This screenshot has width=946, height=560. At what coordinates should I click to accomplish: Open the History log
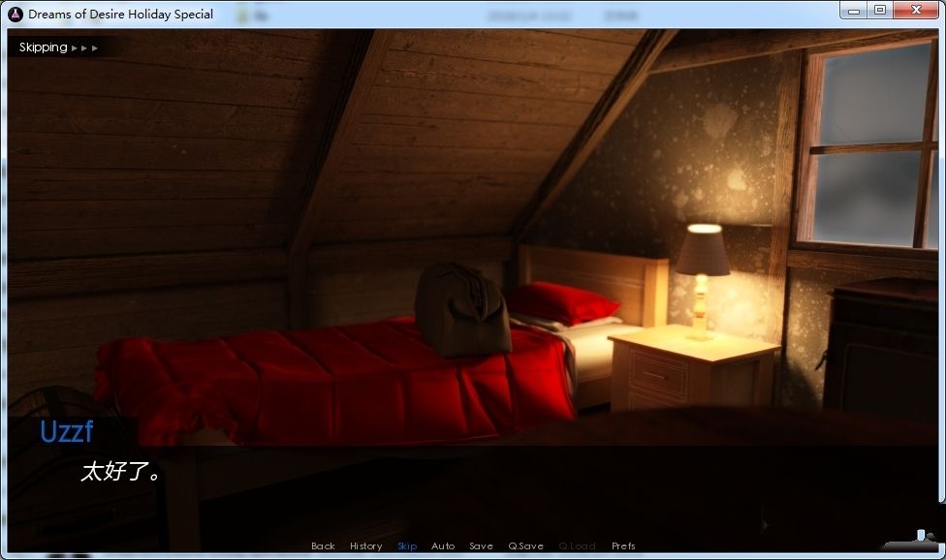pos(366,546)
